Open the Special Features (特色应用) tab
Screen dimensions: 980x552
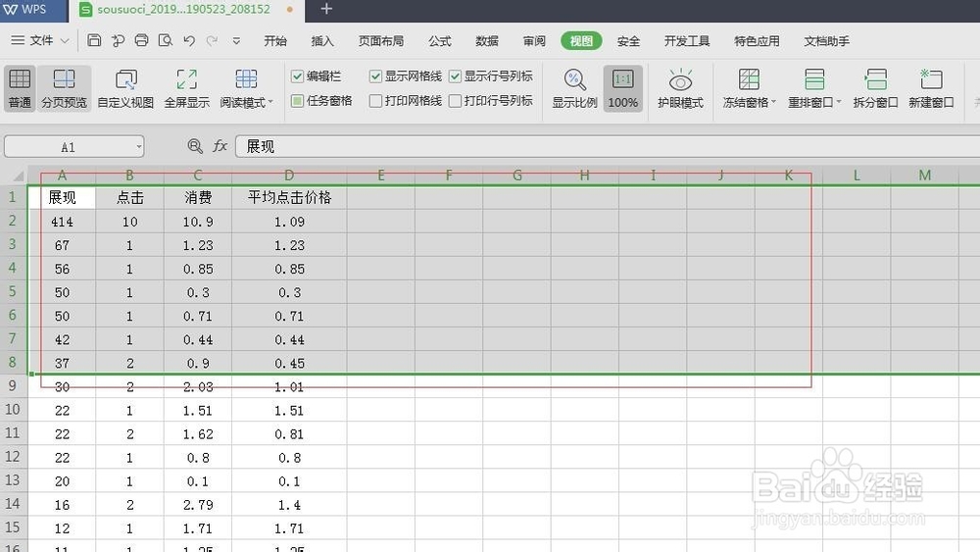(x=757, y=41)
